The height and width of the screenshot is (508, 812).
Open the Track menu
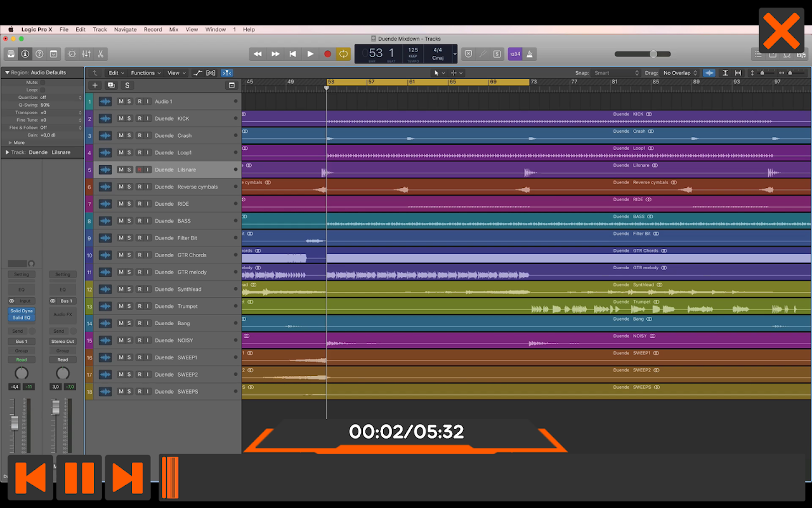tap(100, 29)
